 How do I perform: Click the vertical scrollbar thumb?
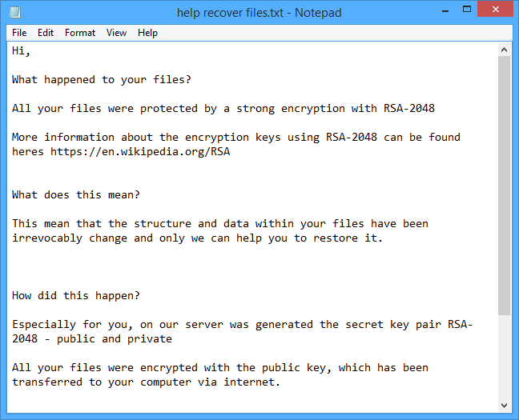[504, 184]
